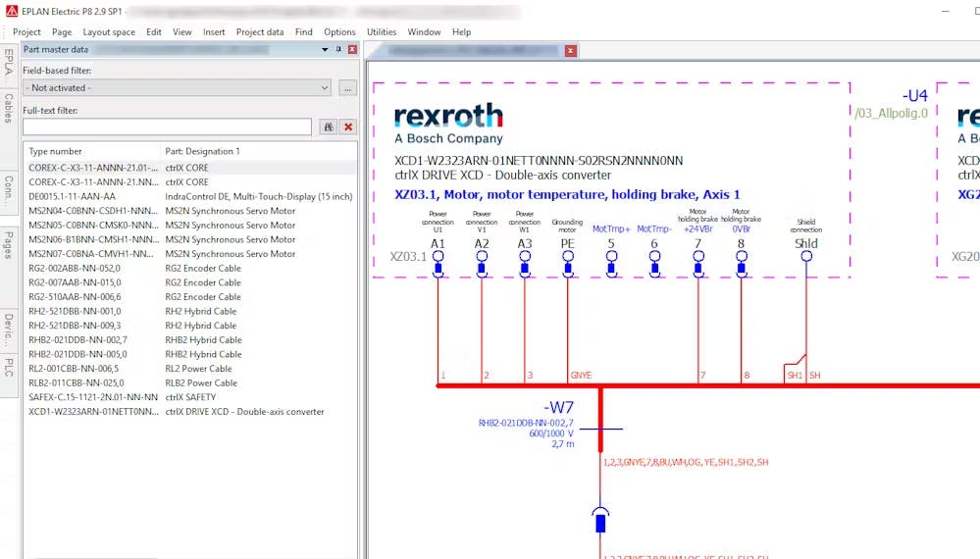Select XCD1-W2323ARN-01NETT0NN row in parts list
The height and width of the screenshot is (559, 980).
coord(190,412)
